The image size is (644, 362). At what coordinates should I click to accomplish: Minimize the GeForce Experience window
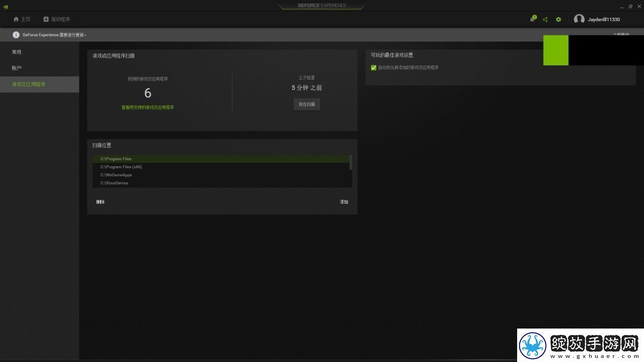pos(622,7)
